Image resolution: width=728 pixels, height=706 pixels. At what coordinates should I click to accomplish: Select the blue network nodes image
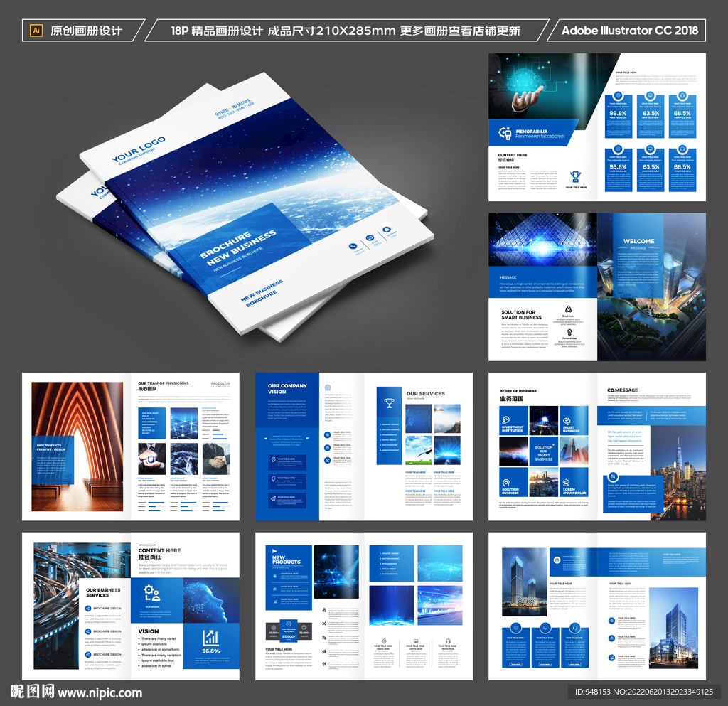pyautogui.click(x=336, y=572)
